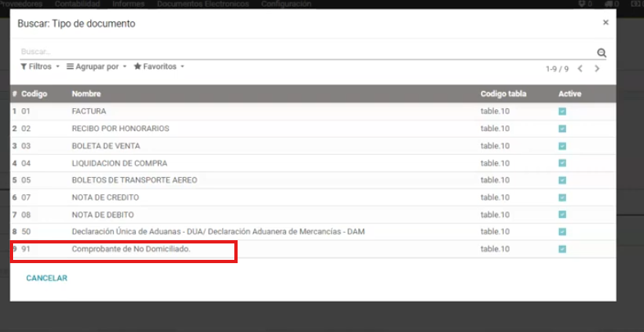Uncheck Active for Comprobante de No Domiciliado
644x332 pixels.
click(x=562, y=249)
